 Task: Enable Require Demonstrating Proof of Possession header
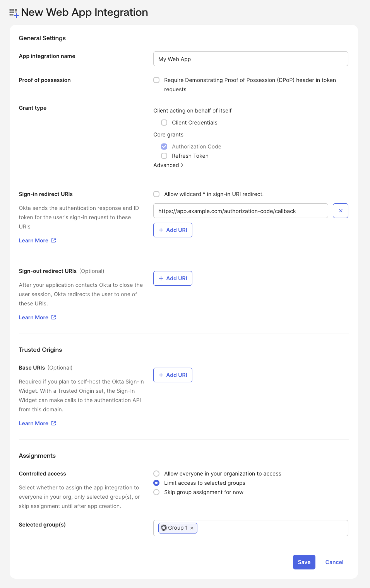pos(156,80)
